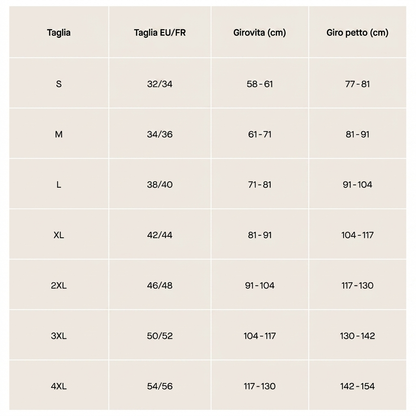Screen dimensions: 416x416
Task: Click the 104 - 117 waist value for 3XL
Action: (259, 336)
